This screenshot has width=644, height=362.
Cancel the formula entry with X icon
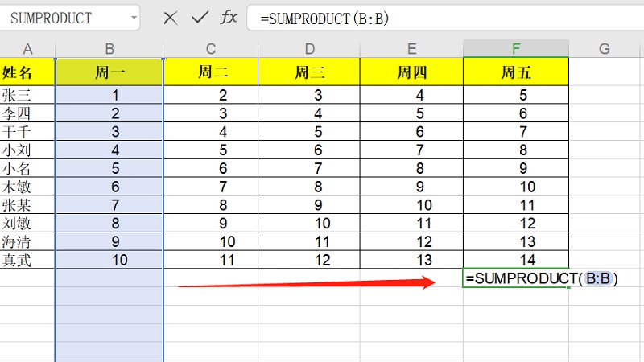(x=170, y=18)
